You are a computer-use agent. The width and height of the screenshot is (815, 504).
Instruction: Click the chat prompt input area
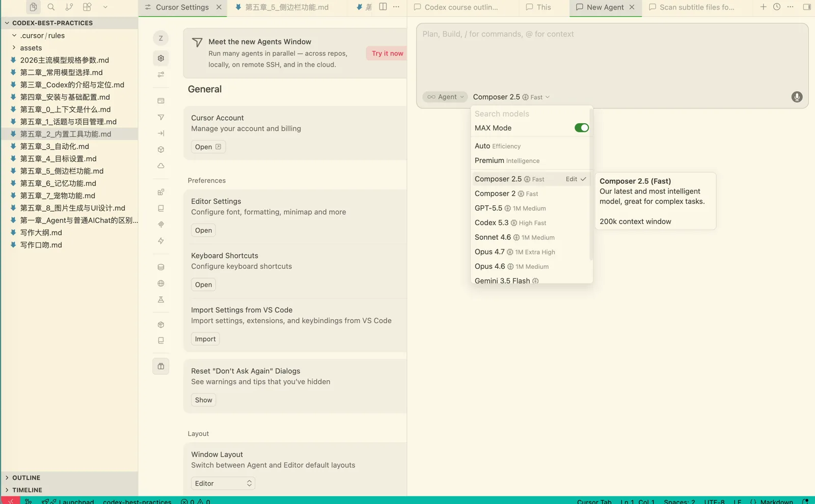612,56
